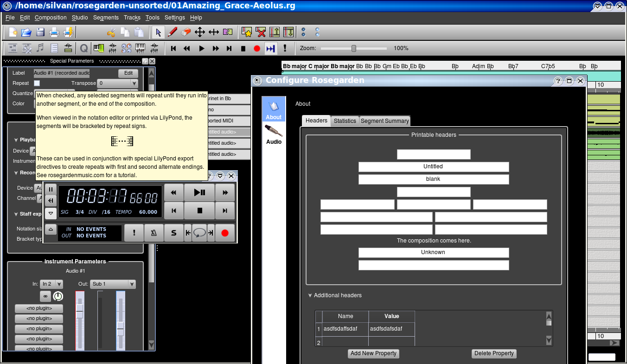
Task: Click the Add New Property button
Action: coord(373,353)
